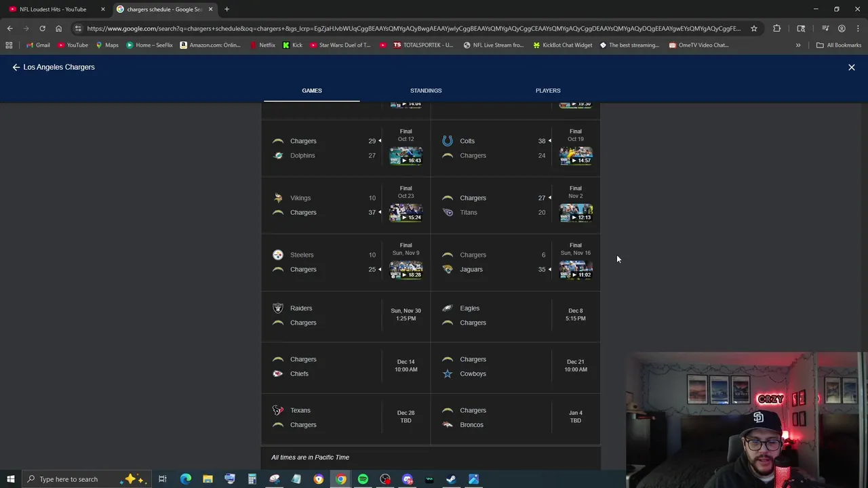868x488 pixels.
Task: Play Chargers vs Titans highlight video
Action: pos(576,213)
